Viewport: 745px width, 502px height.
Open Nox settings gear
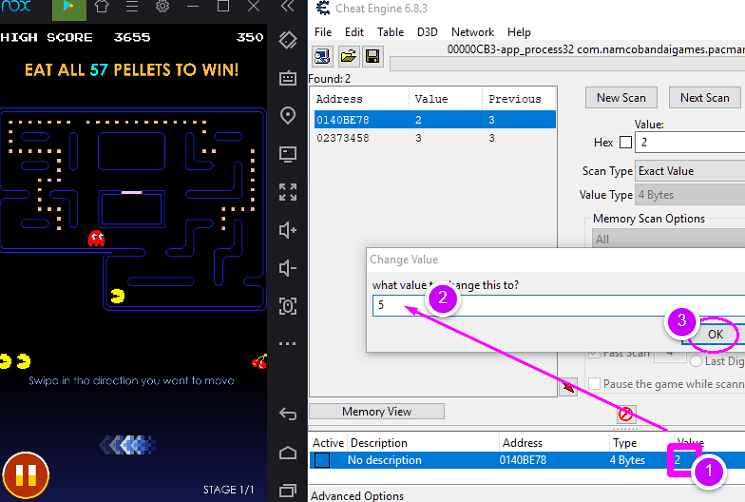coord(162,7)
